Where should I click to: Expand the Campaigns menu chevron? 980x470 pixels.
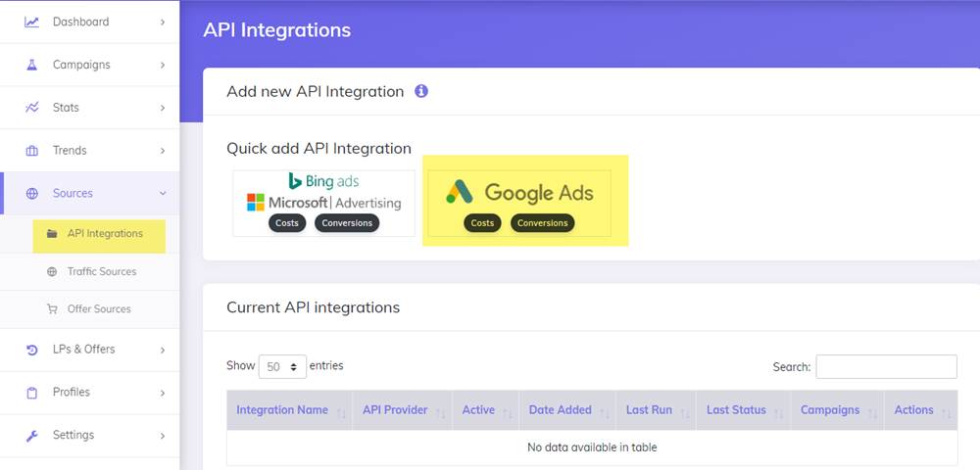point(163,65)
